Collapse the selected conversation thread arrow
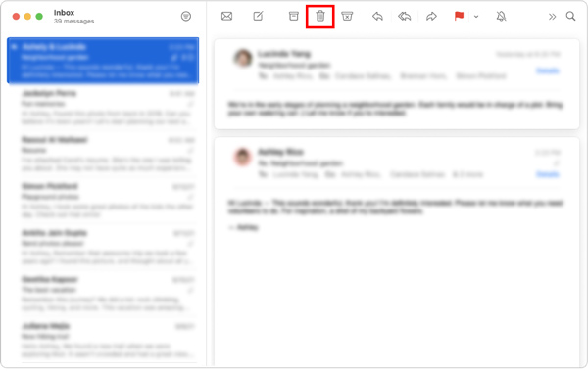The width and height of the screenshot is (588, 371). coord(15,47)
